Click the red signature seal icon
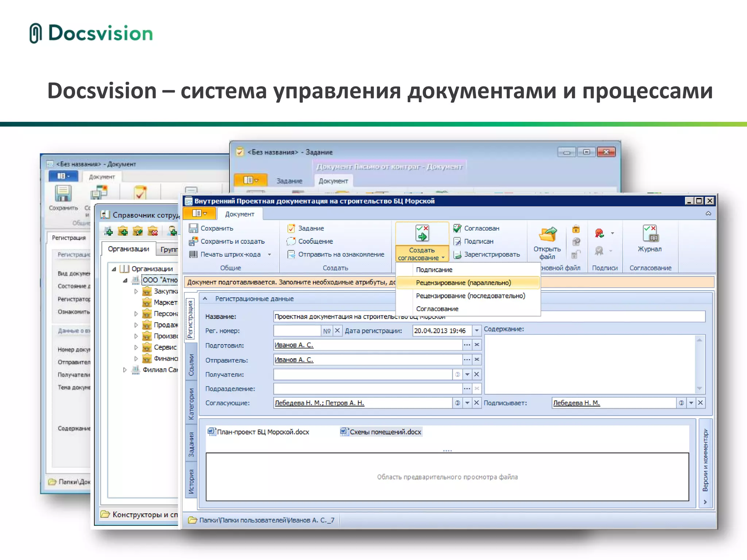This screenshot has width=747, height=560. 599,233
